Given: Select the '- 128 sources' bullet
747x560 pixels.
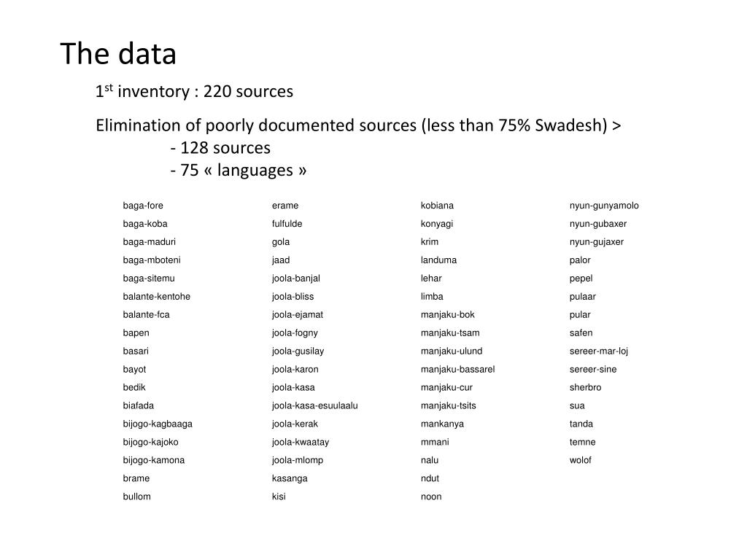Looking at the screenshot, I should [x=220, y=147].
